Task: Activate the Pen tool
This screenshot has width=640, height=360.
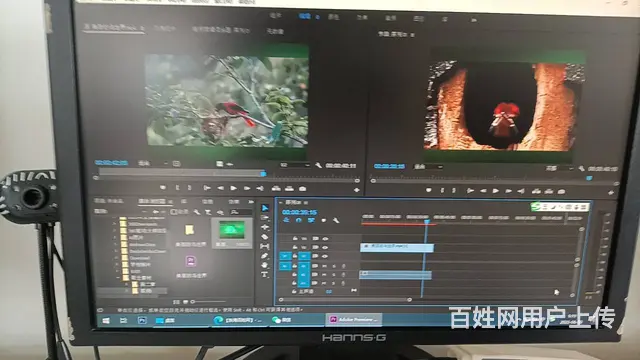Action: 264,256
